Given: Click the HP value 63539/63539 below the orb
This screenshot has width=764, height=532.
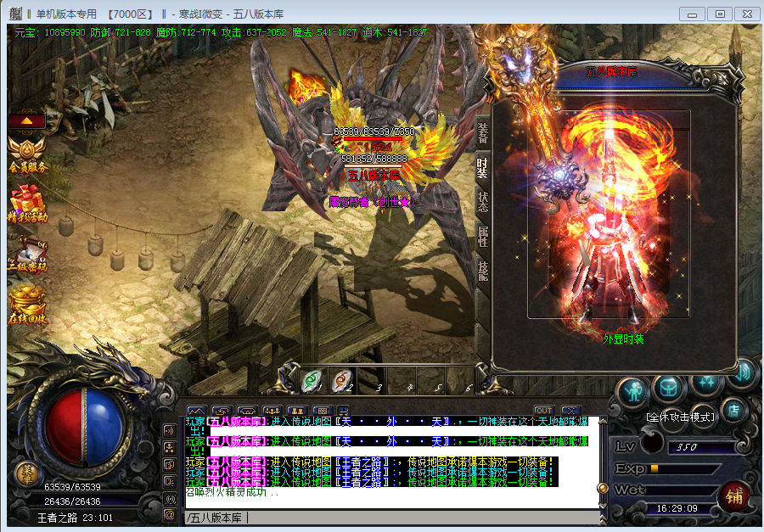Looking at the screenshot, I should coord(72,487).
